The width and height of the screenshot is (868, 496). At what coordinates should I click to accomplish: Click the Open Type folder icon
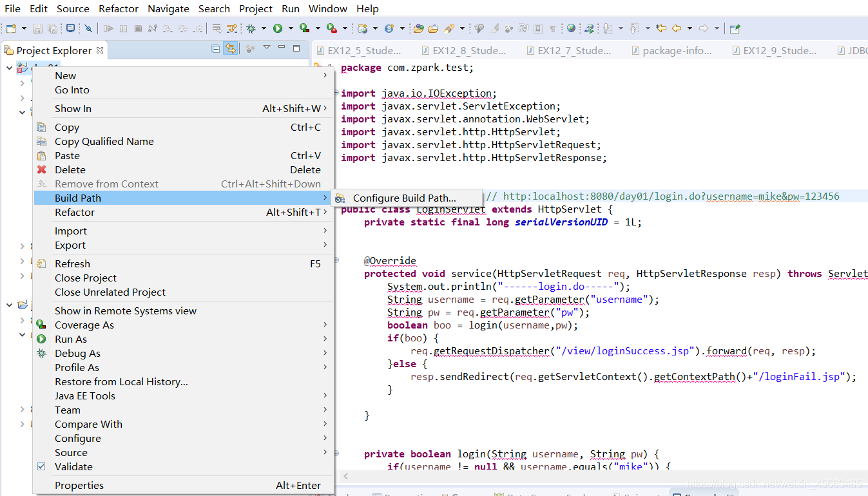(x=418, y=28)
